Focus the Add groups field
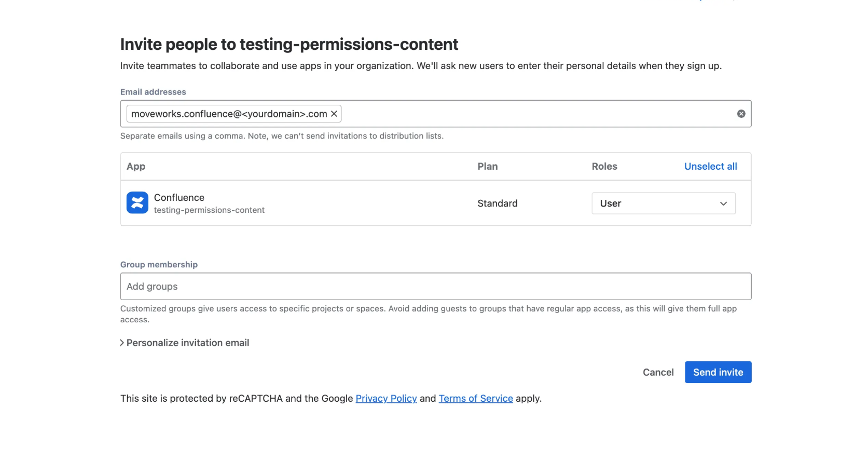Image resolution: width=868 pixels, height=463 pixels. point(435,287)
